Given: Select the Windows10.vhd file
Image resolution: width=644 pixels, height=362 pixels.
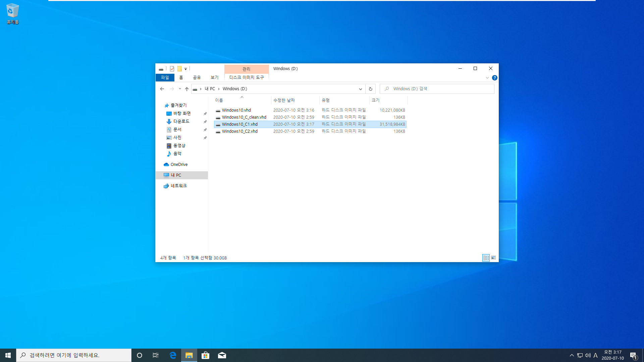Looking at the screenshot, I should (x=310, y=110).
